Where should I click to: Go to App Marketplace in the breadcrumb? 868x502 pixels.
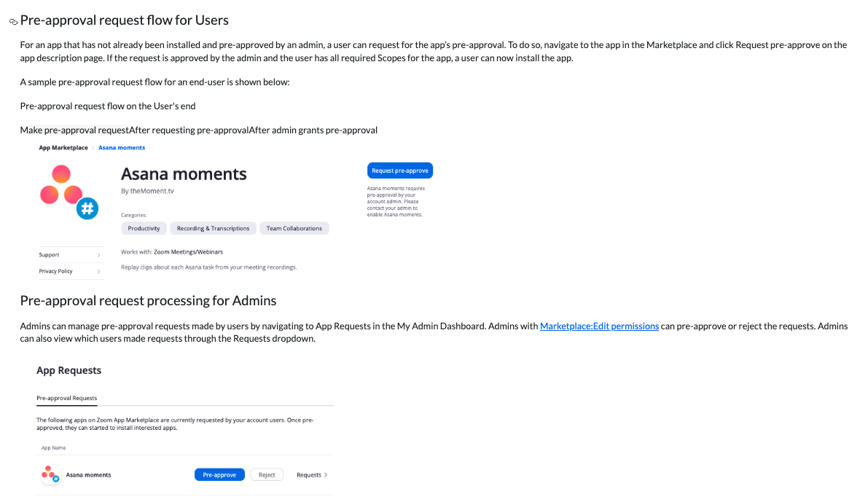coord(63,148)
